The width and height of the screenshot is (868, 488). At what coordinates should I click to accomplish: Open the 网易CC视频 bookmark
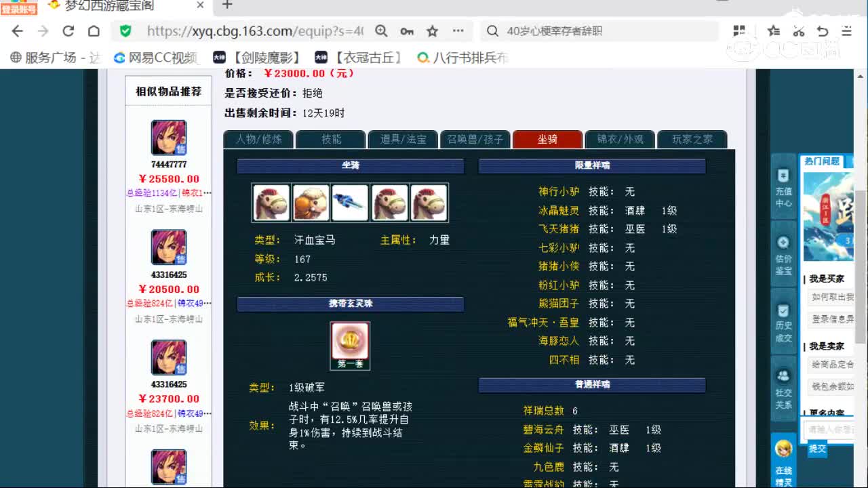tap(155, 58)
